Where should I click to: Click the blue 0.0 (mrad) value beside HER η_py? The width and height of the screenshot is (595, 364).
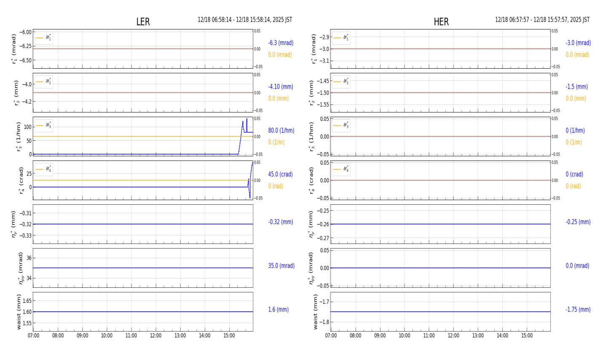(577, 266)
